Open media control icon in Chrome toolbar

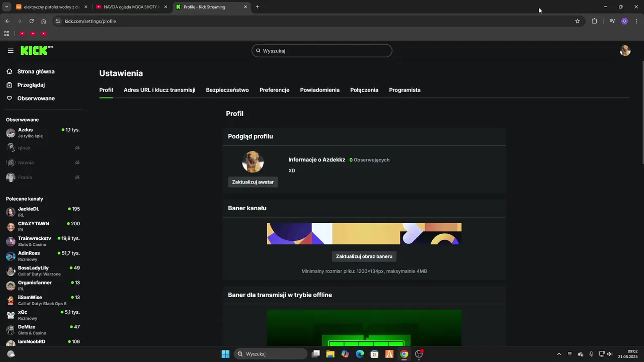click(612, 21)
